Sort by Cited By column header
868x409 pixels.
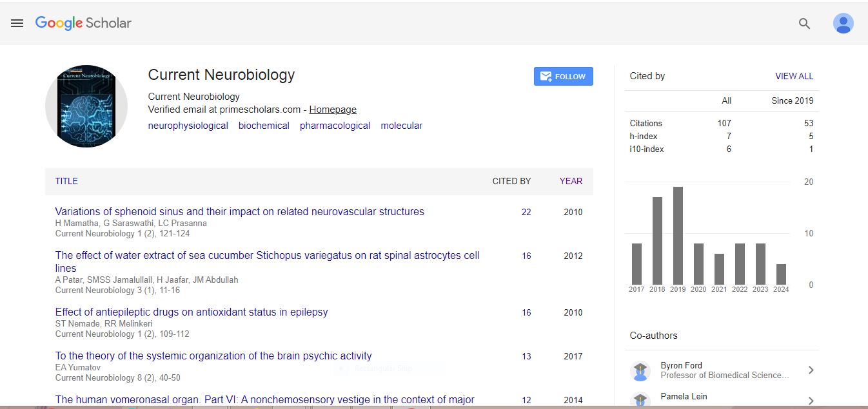[x=511, y=181]
